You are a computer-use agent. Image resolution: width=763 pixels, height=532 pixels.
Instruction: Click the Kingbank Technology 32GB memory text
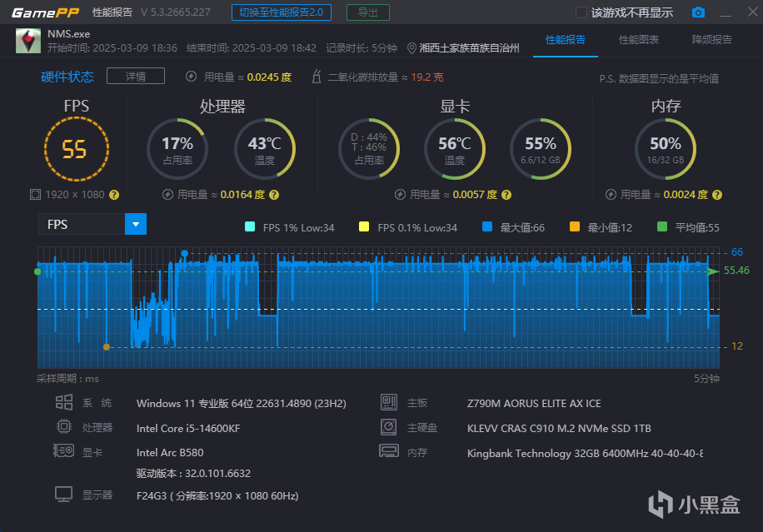pos(585,453)
